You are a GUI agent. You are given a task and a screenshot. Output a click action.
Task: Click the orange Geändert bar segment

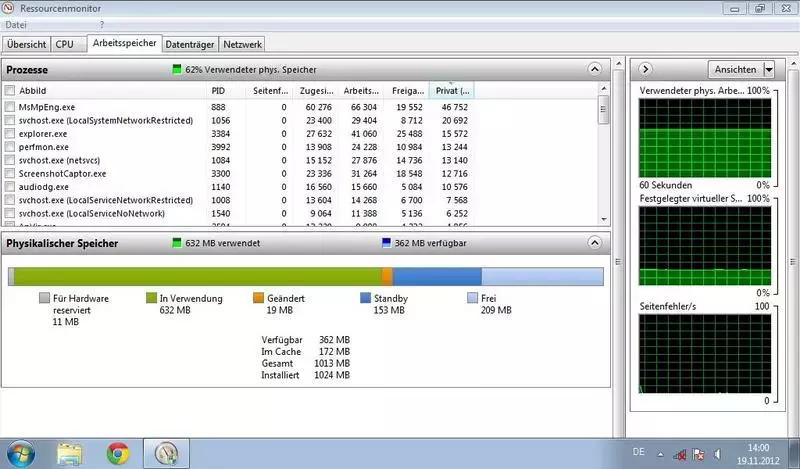tap(387, 277)
